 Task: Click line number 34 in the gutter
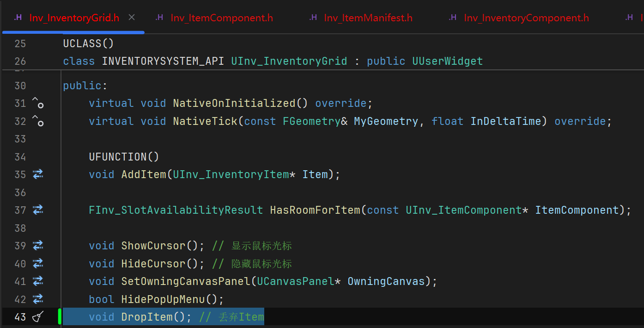pyautogui.click(x=20, y=157)
